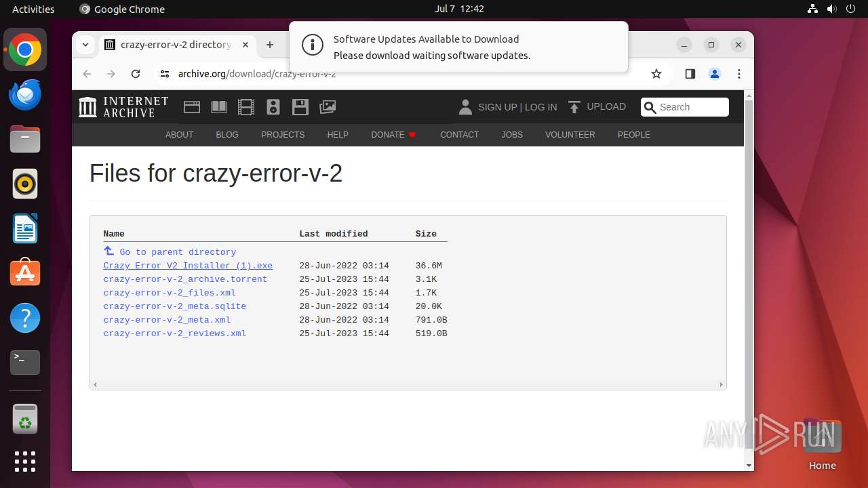This screenshot has width=868, height=488.
Task: Open Help from the dock
Action: (x=25, y=318)
